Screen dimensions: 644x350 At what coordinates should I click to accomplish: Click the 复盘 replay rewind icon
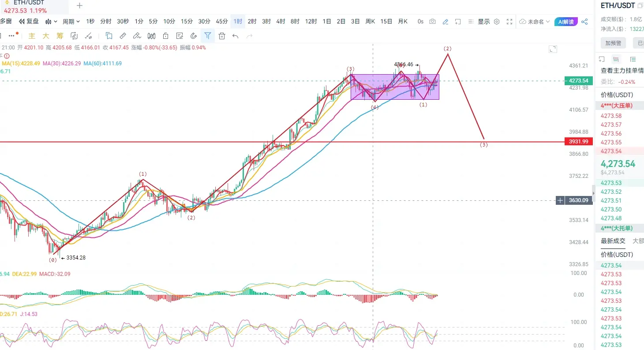pos(22,21)
